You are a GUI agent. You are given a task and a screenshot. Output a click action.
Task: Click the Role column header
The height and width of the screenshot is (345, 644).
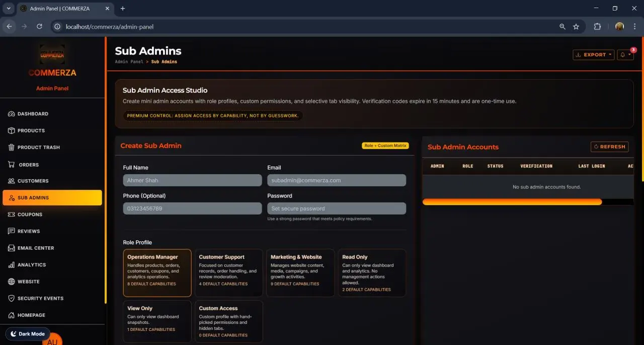pos(468,166)
